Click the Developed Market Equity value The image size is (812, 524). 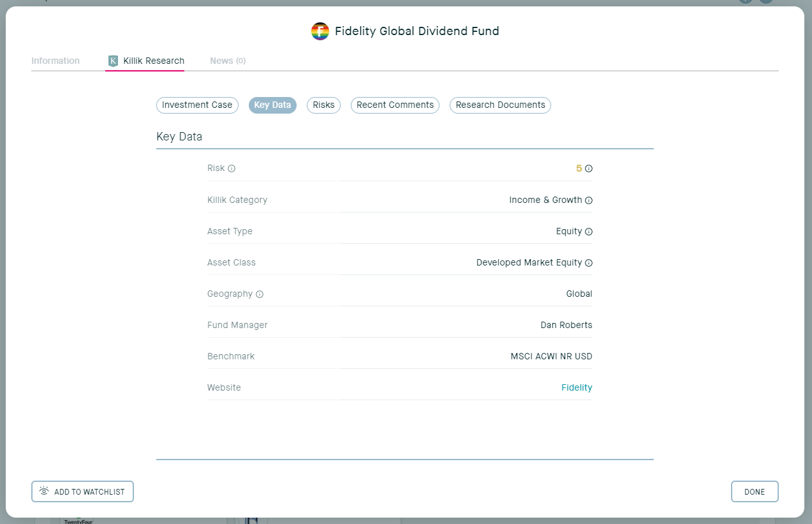529,262
